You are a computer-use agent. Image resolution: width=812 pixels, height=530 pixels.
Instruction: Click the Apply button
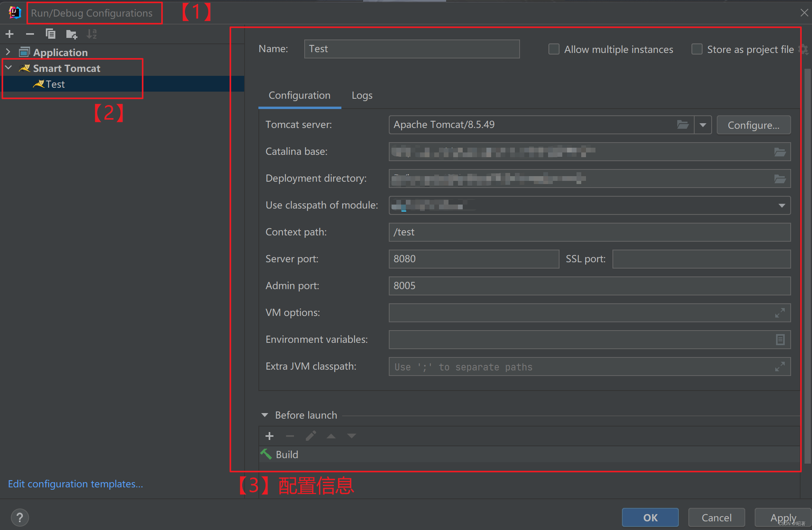(783, 517)
